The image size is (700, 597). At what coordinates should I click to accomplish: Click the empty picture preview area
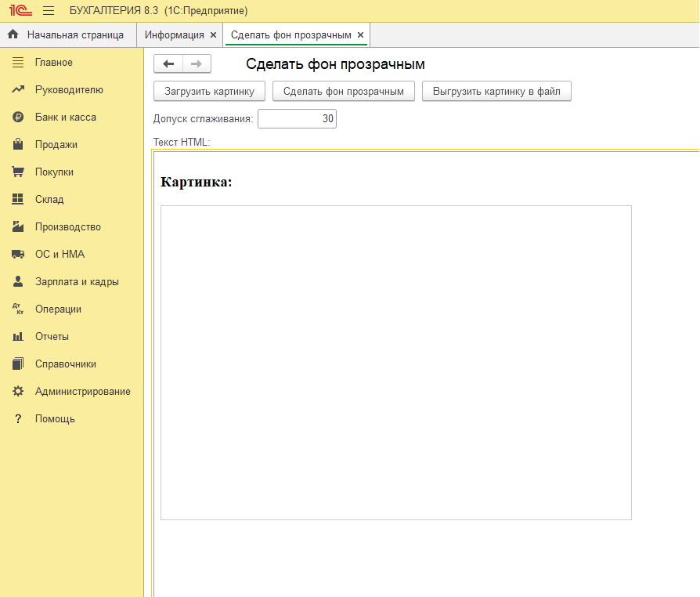click(x=396, y=363)
